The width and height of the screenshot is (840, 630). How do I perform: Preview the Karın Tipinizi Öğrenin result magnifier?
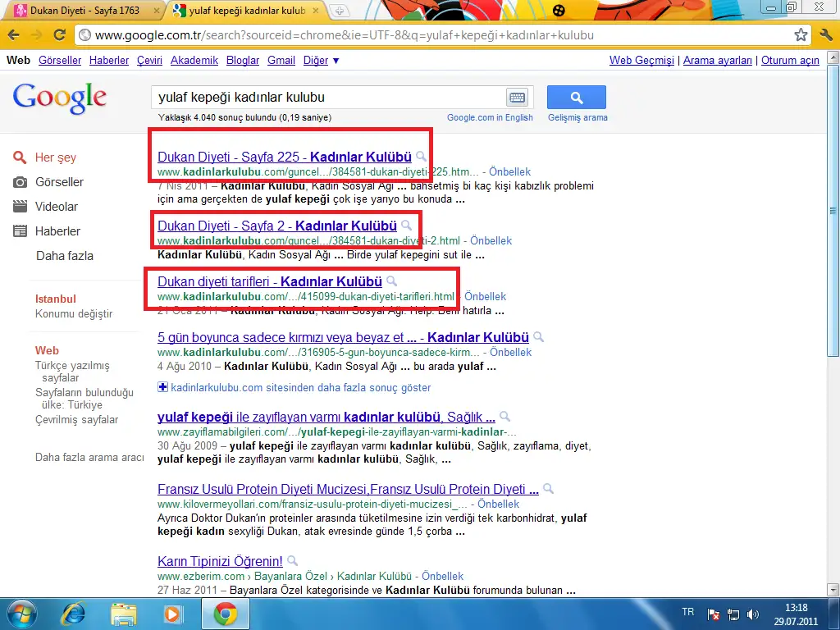(x=292, y=561)
